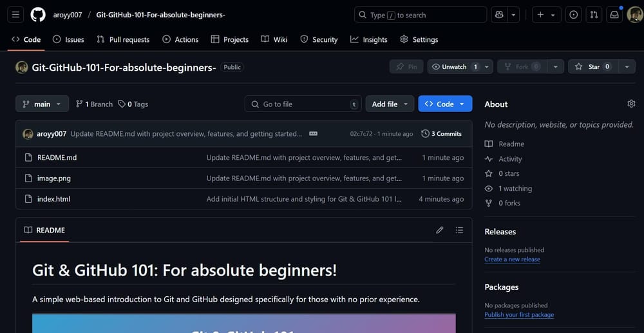644x333 pixels.
Task: View the 0 Tags link
Action: 133,104
